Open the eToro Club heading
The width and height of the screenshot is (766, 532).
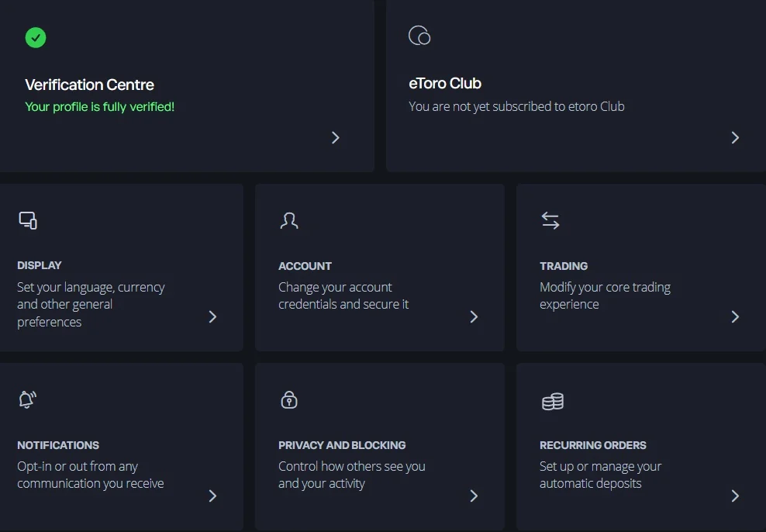click(x=445, y=84)
